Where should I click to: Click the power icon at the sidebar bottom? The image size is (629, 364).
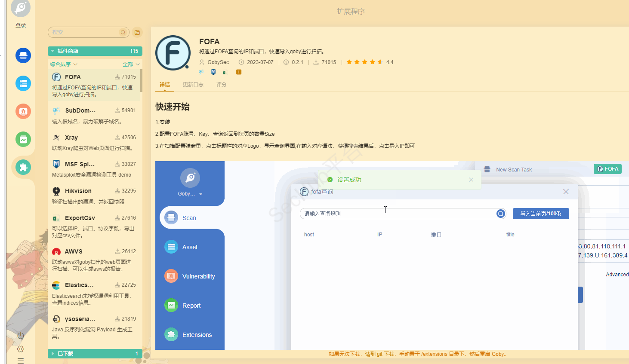[21, 336]
